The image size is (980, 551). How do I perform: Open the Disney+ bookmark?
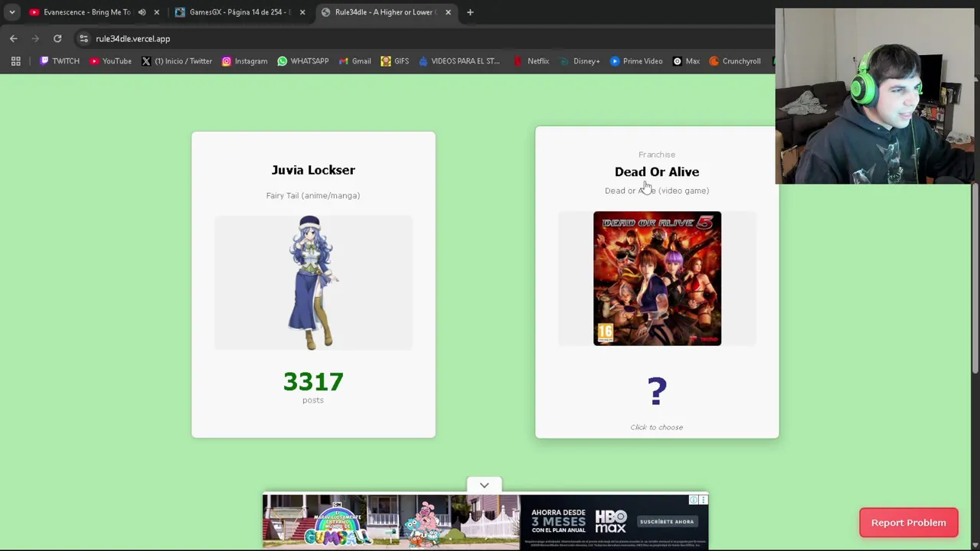click(579, 61)
